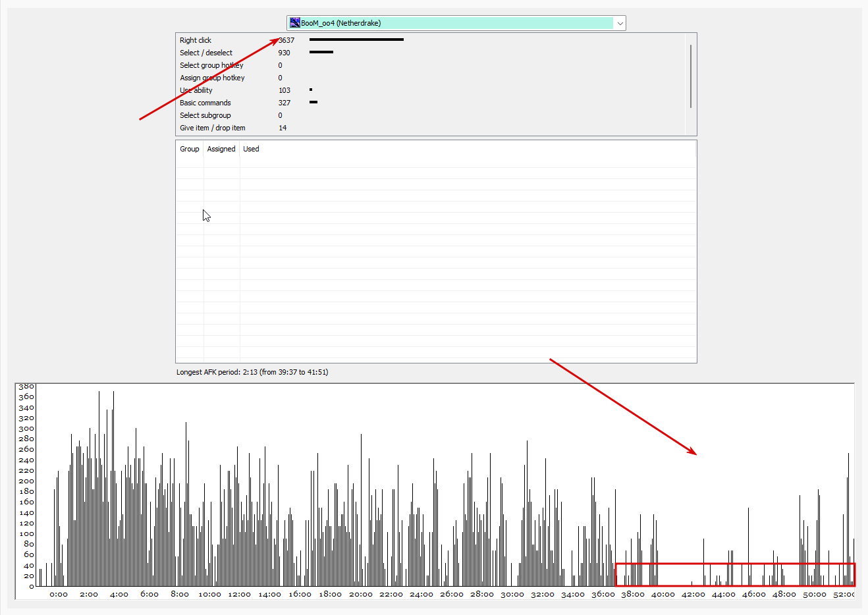Select the Assign group hotkey row

pyautogui.click(x=431, y=78)
